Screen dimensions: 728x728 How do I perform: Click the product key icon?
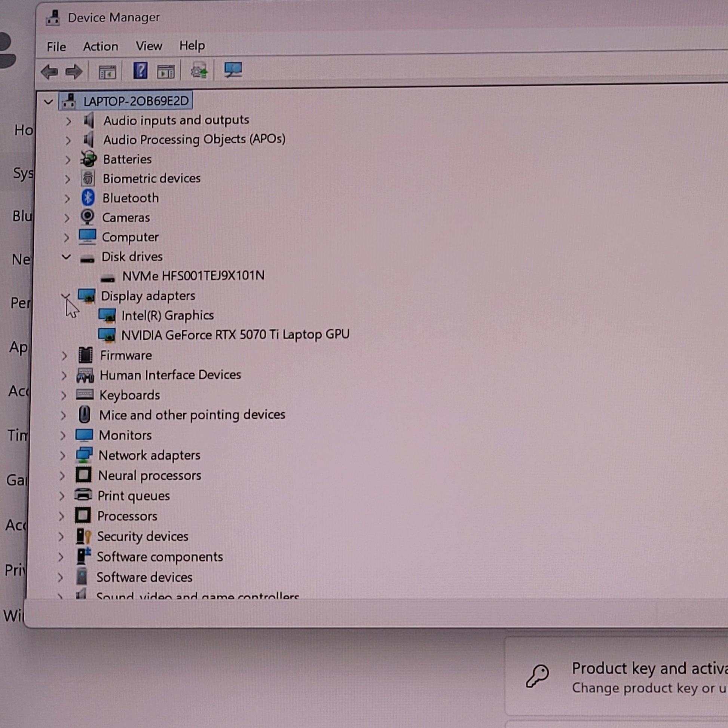(x=537, y=676)
